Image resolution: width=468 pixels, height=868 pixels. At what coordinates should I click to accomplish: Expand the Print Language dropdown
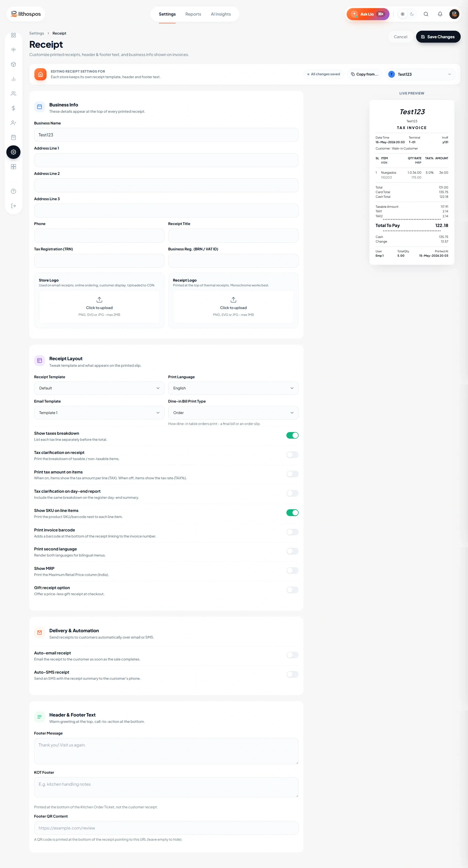coord(233,388)
